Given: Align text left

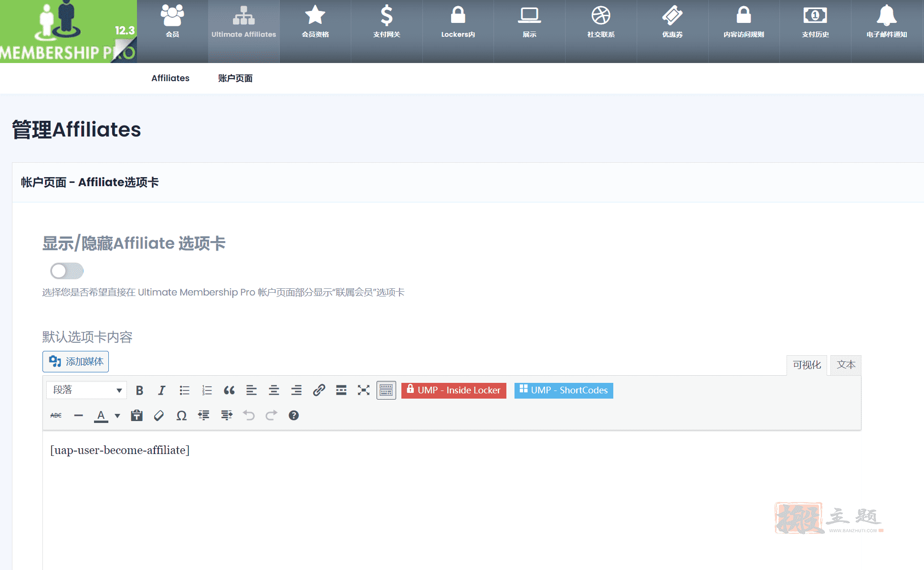Looking at the screenshot, I should coord(252,391).
